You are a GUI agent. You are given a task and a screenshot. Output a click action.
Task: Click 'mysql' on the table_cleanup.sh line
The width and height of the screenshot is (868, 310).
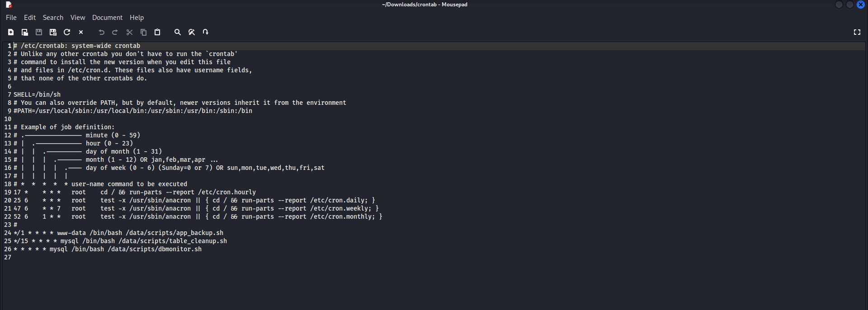pyautogui.click(x=70, y=241)
